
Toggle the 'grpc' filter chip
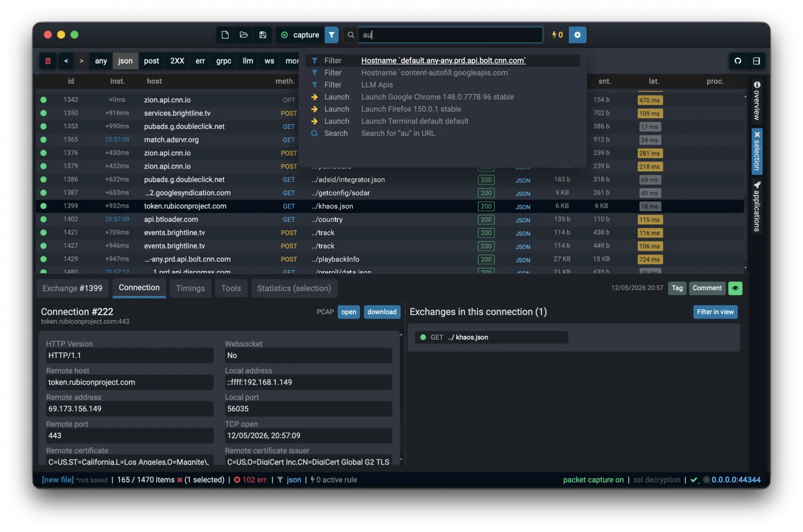(224, 61)
